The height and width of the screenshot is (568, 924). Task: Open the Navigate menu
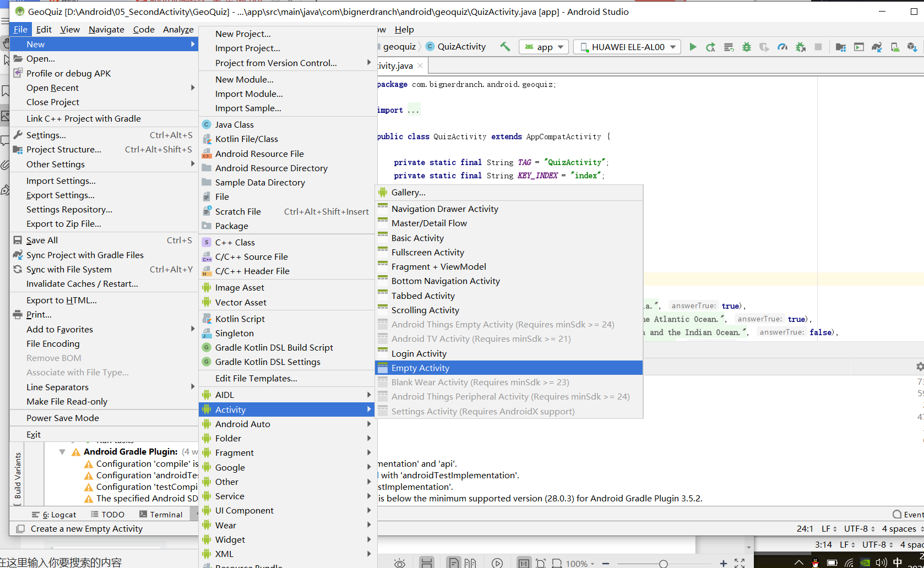coord(106,29)
